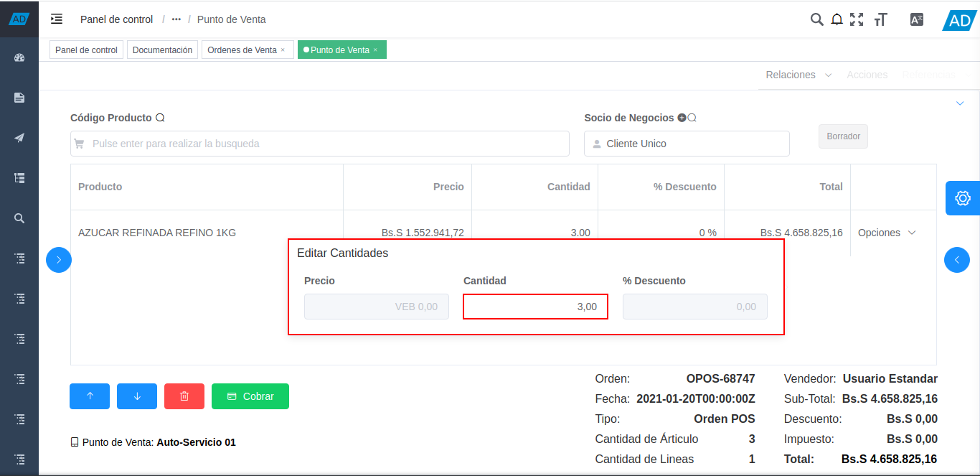Click Código Producto search icon
This screenshot has width=980, height=476.
coord(160,118)
